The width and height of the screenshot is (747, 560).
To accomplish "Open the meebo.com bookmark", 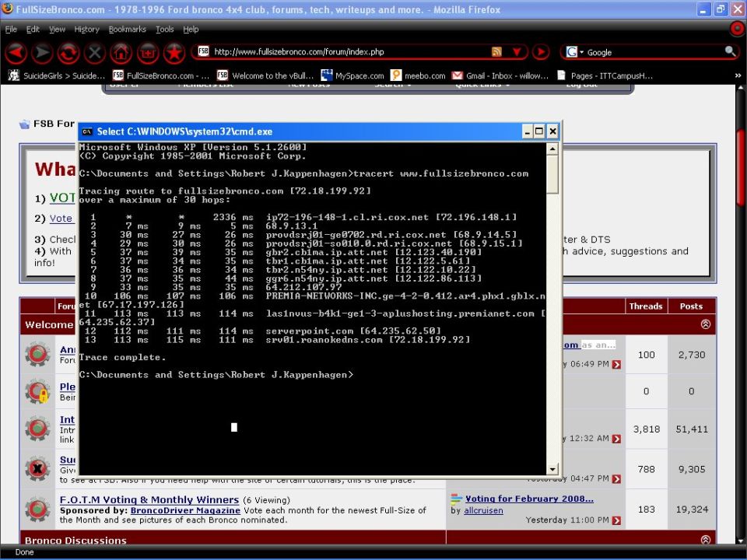I will click(x=418, y=75).
